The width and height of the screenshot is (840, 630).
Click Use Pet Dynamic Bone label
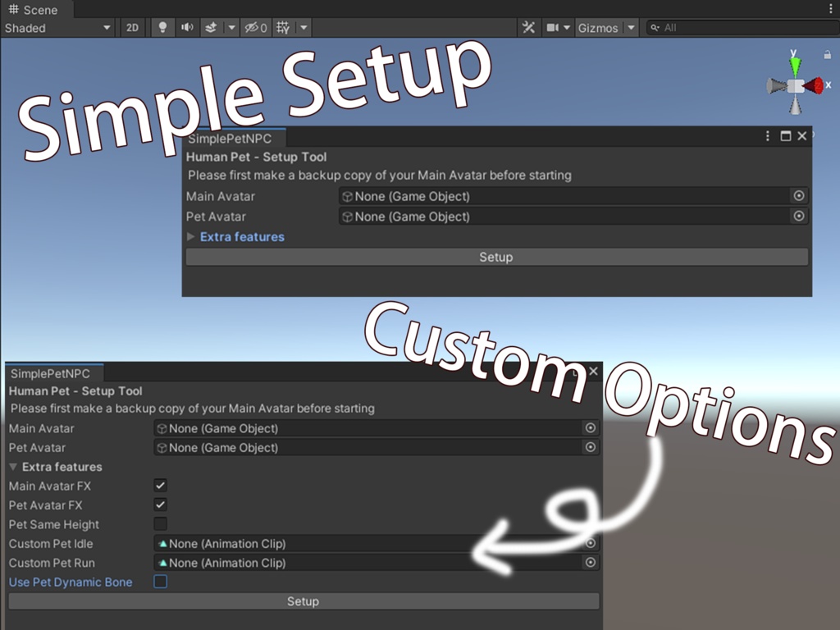[71, 582]
